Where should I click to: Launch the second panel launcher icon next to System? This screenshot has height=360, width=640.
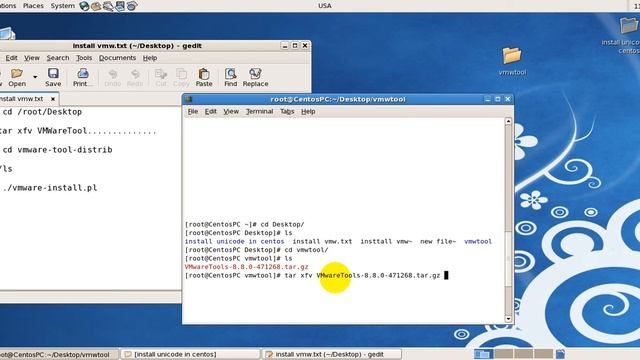click(96, 6)
